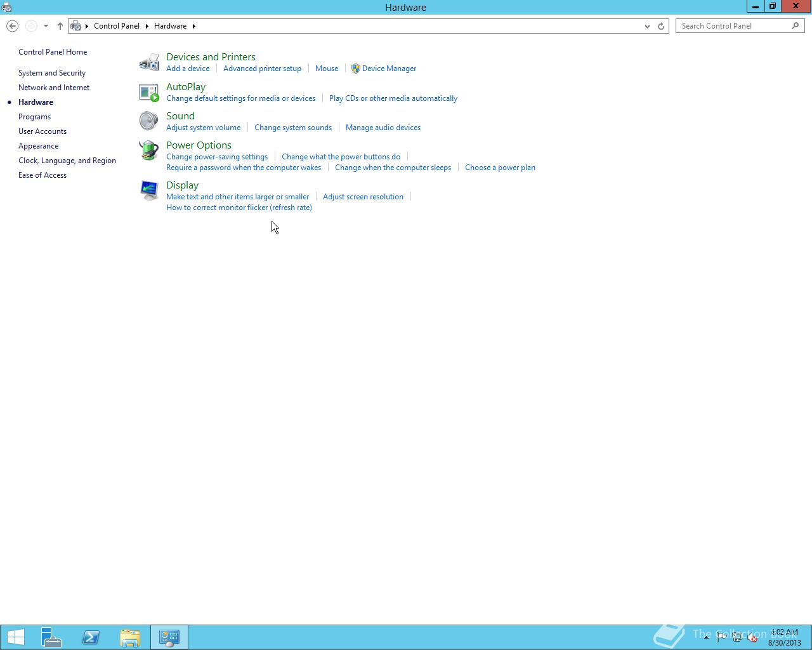Click Adjust screen resolution
This screenshot has height=650, width=812.
click(x=363, y=197)
